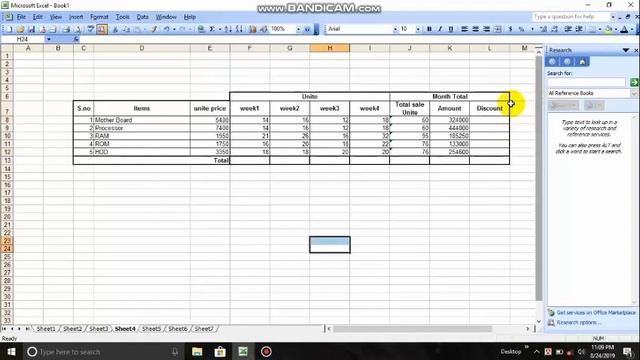Screen dimensions: 640x360
Task: Click the Search for input field
Action: [586, 82]
